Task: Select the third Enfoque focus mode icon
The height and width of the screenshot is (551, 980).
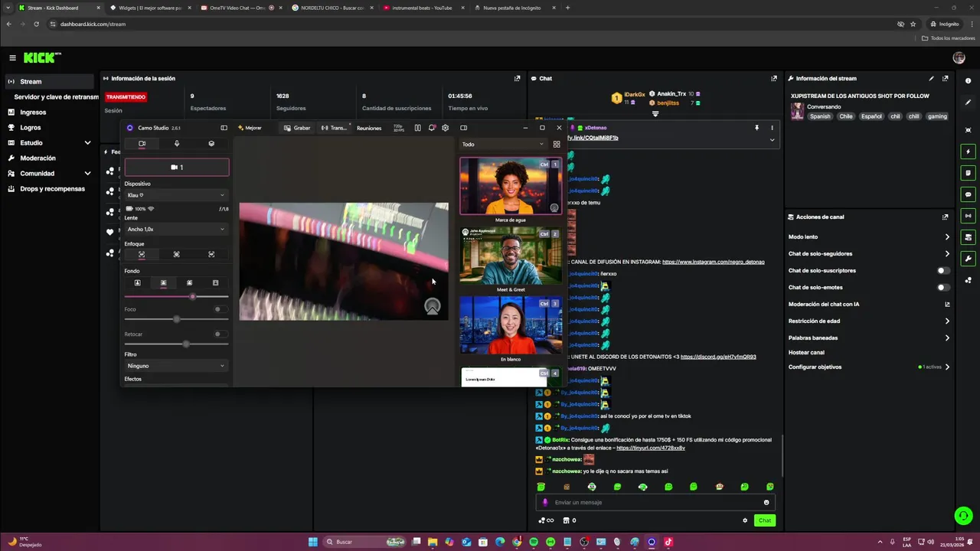Action: point(211,254)
